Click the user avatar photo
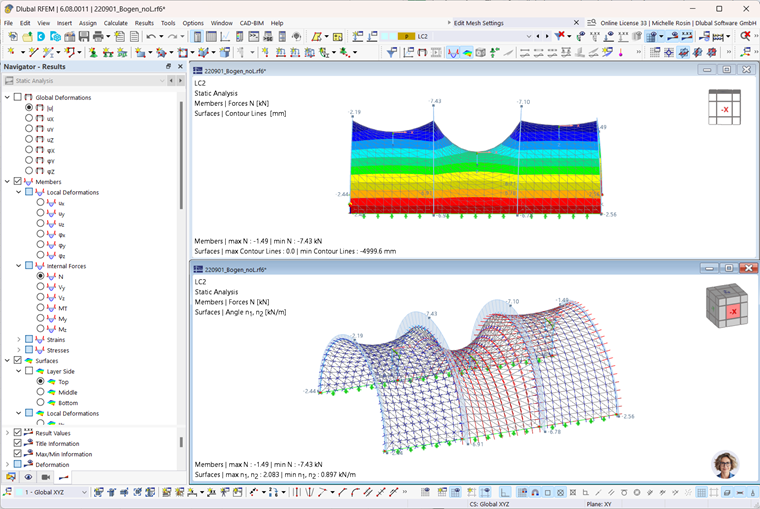 [x=725, y=464]
